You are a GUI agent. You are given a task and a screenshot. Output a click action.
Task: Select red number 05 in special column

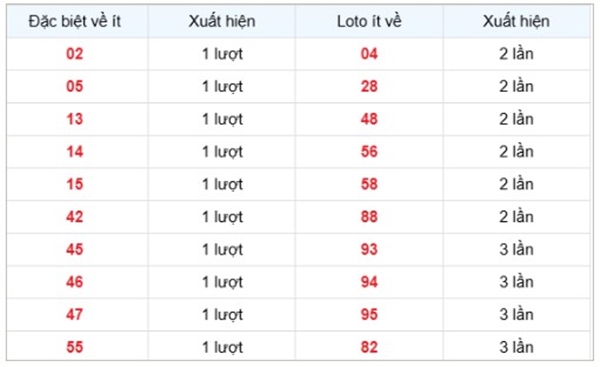(75, 86)
